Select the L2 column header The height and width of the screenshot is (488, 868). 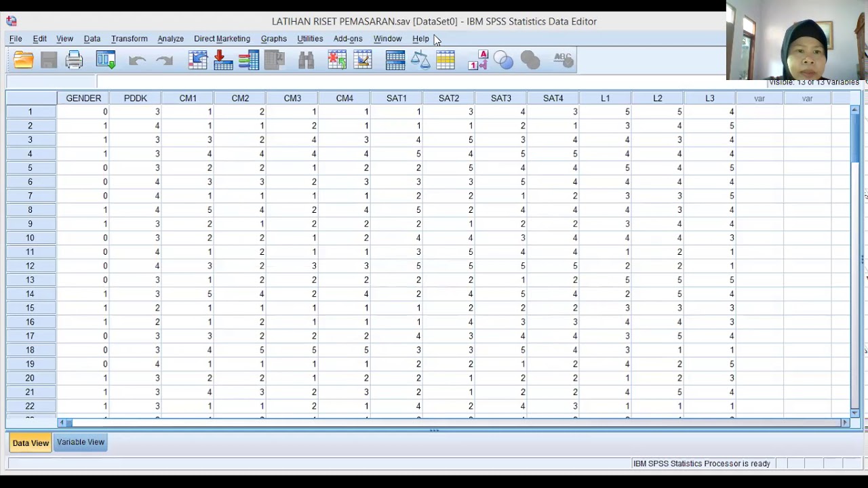658,98
